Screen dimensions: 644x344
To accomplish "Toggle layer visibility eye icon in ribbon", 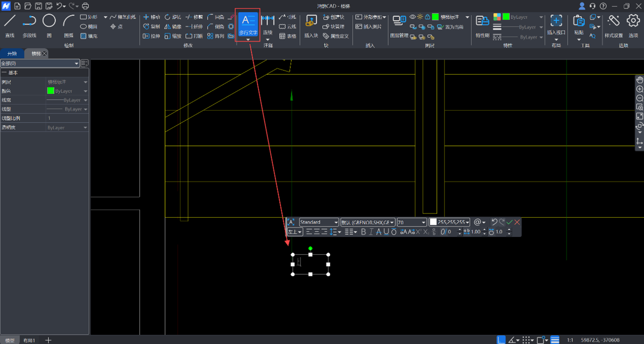I will [x=412, y=17].
